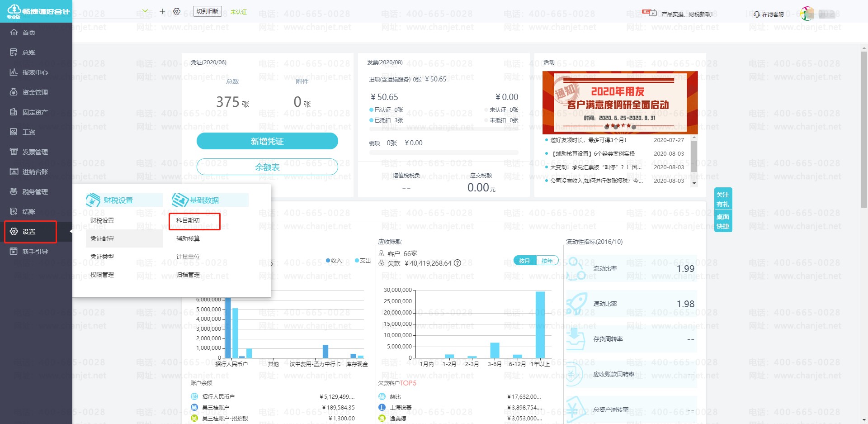
Task: Click 进销台账 sidebar icon
Action: (14, 172)
